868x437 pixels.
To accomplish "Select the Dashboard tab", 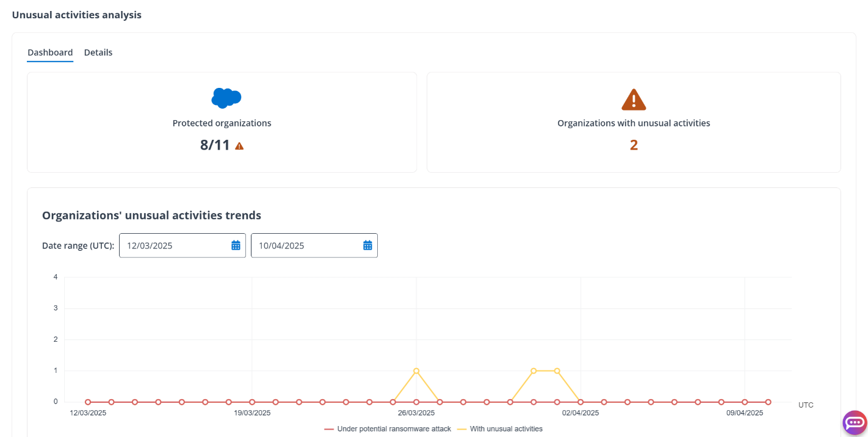I will (50, 52).
